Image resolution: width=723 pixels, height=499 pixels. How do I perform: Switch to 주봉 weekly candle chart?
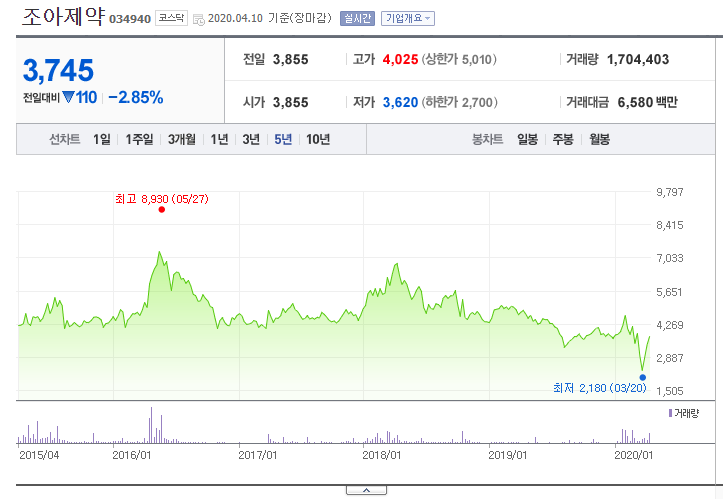click(563, 139)
